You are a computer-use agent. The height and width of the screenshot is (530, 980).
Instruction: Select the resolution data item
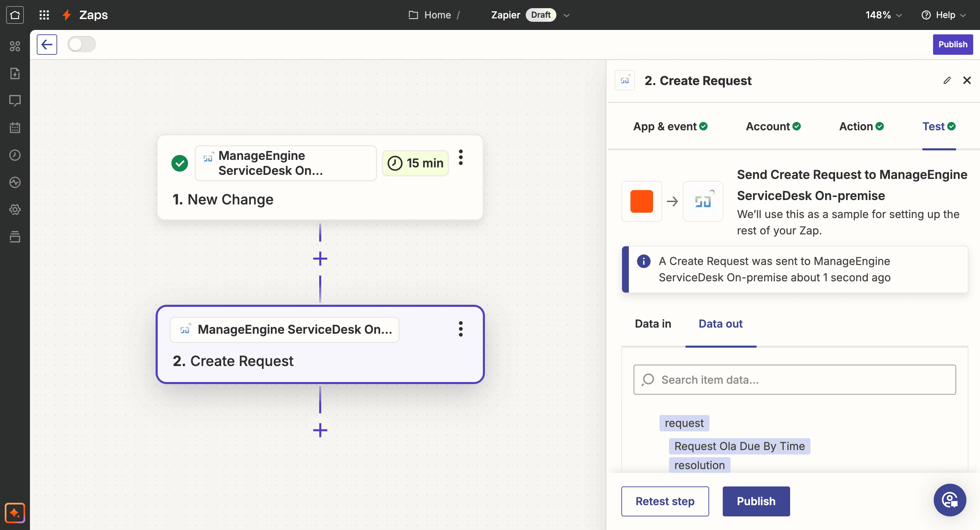click(699, 465)
